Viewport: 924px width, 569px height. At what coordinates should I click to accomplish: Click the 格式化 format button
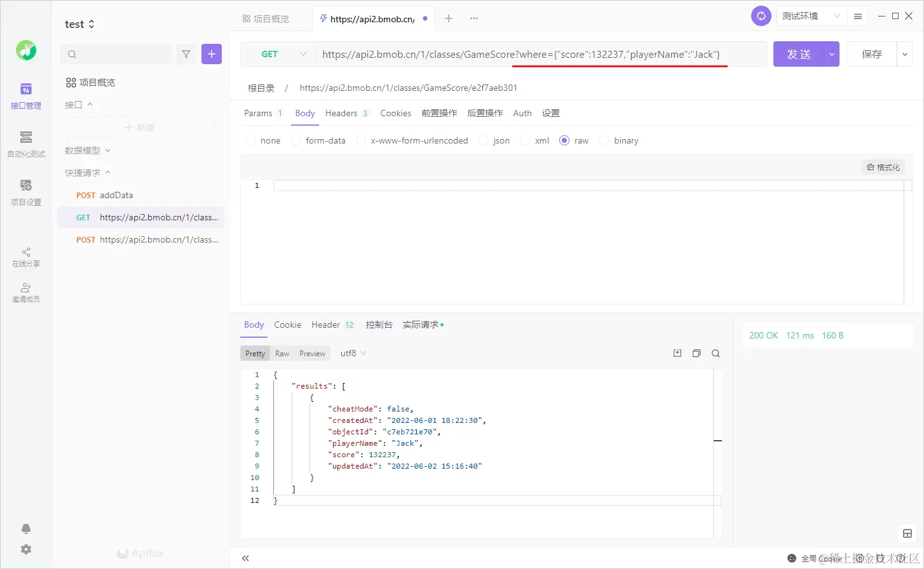[883, 167]
